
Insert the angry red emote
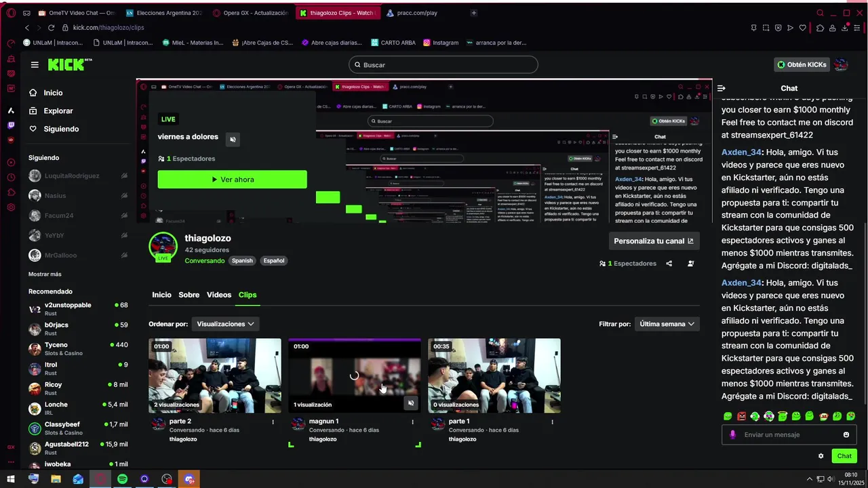[x=741, y=416]
